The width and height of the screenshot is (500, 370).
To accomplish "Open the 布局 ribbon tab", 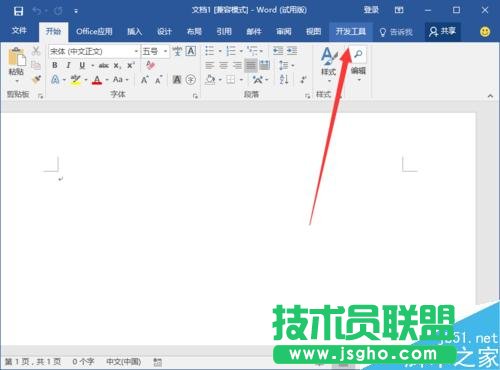I will 194,32.
